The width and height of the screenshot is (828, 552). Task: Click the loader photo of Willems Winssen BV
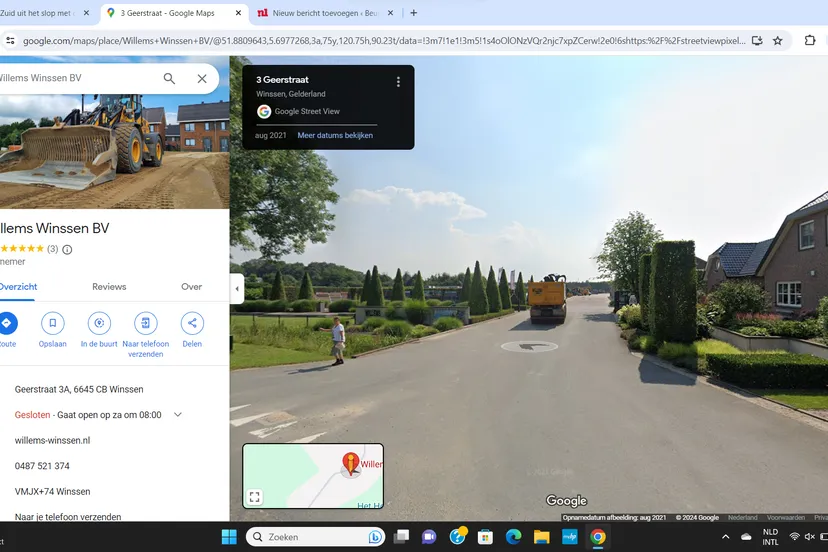(x=115, y=151)
